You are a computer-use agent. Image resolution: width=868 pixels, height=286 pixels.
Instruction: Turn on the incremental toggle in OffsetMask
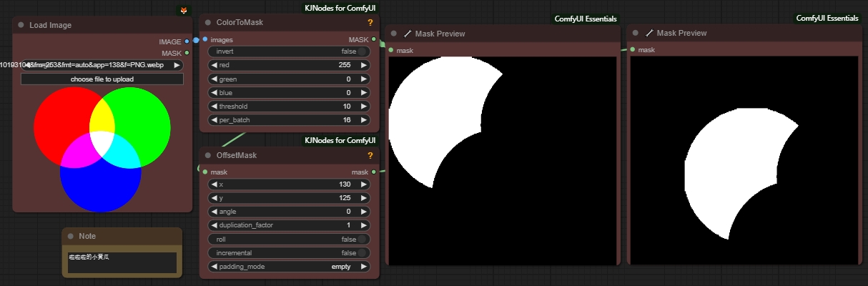363,252
